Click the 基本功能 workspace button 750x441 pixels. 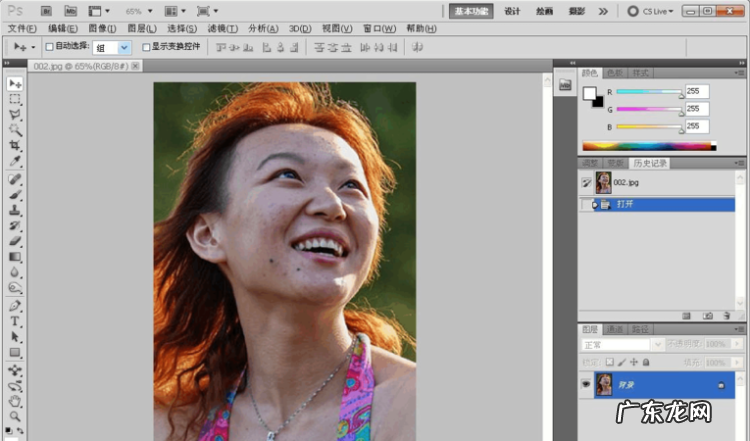pyautogui.click(x=471, y=11)
